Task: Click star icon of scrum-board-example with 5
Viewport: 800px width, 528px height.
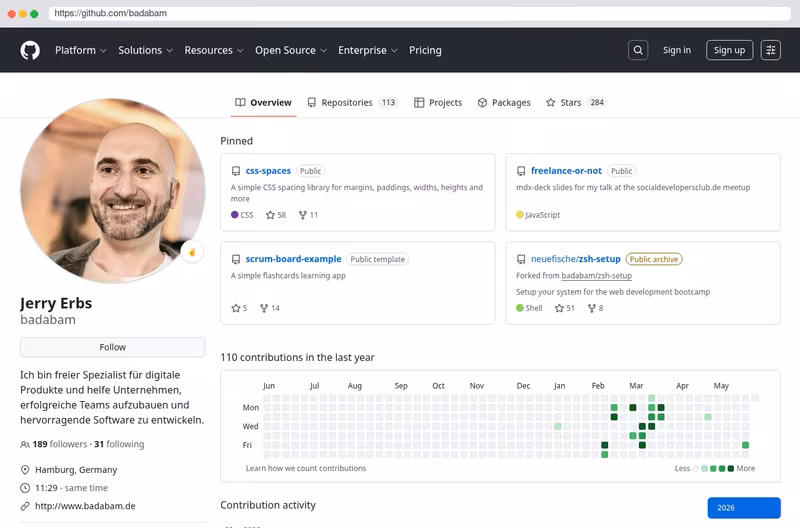Action: pyautogui.click(x=236, y=308)
